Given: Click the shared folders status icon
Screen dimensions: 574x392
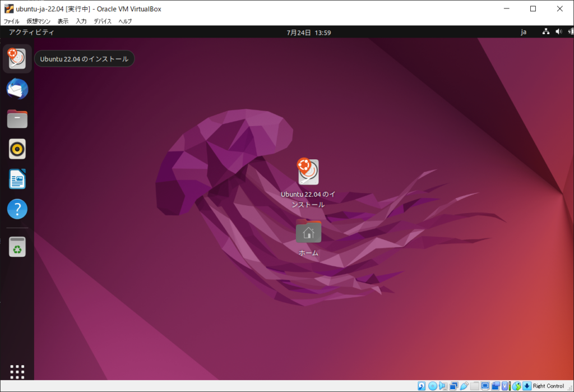Looking at the screenshot, I should [x=475, y=386].
